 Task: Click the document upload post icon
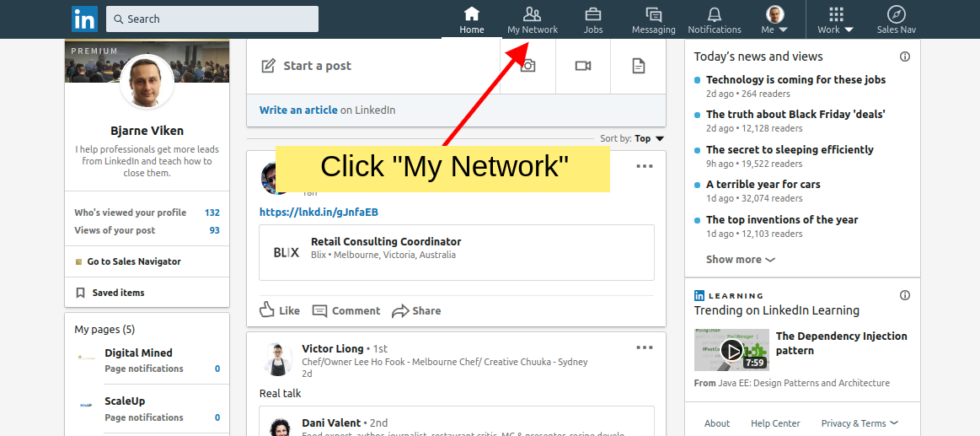pos(638,66)
